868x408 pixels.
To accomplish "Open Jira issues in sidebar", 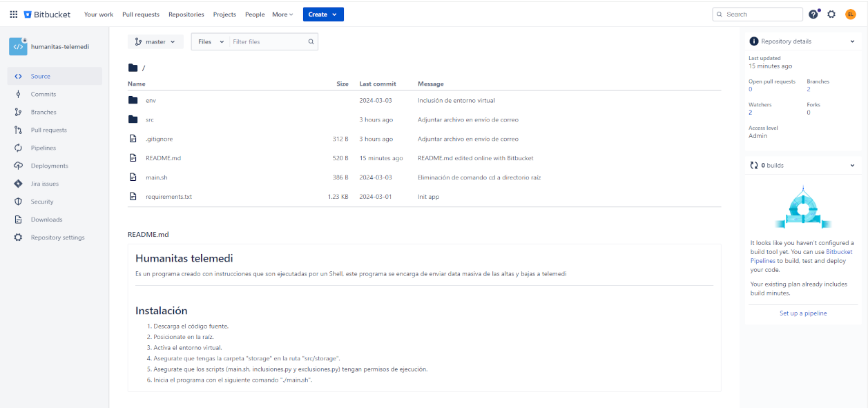I will [44, 184].
